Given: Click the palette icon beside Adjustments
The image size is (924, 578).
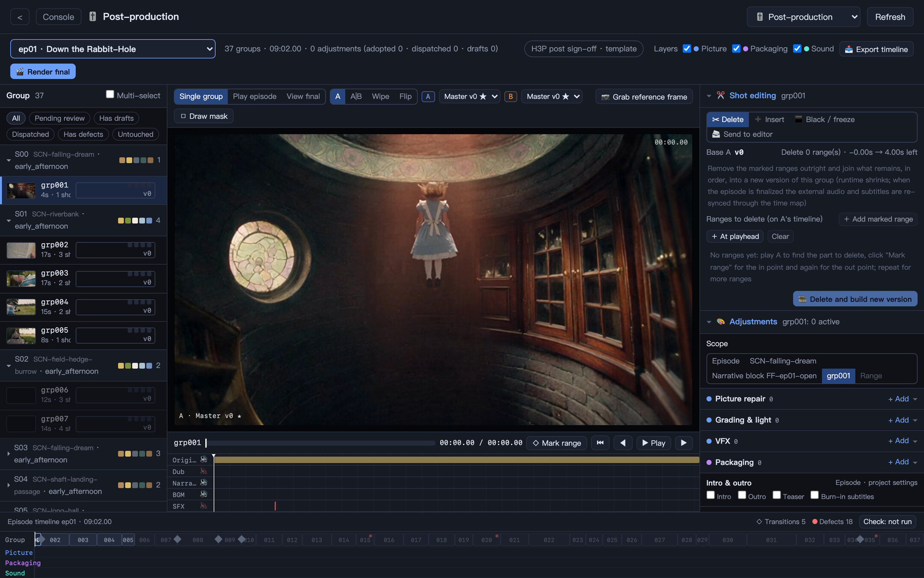Looking at the screenshot, I should pyautogui.click(x=721, y=322).
